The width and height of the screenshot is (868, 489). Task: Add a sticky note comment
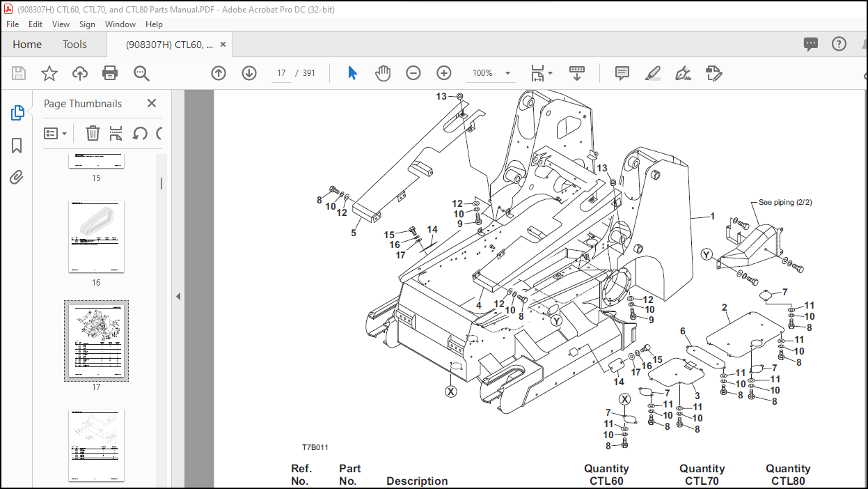(x=622, y=73)
